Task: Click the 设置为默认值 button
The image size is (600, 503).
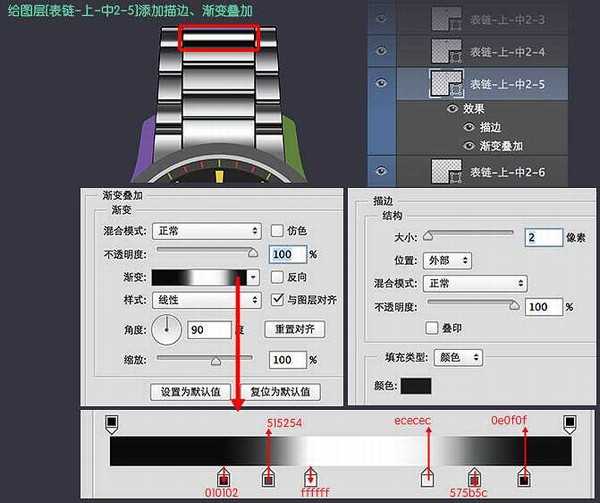Action: [x=191, y=391]
